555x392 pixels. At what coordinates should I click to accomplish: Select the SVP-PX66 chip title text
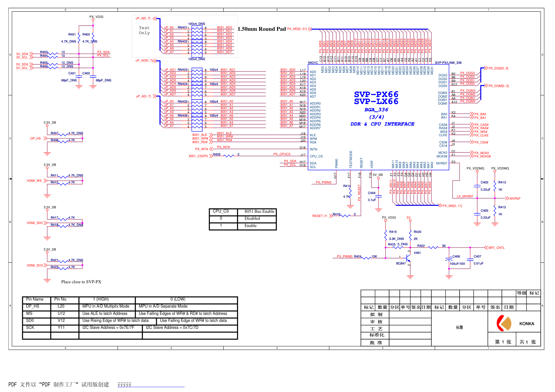pos(376,94)
